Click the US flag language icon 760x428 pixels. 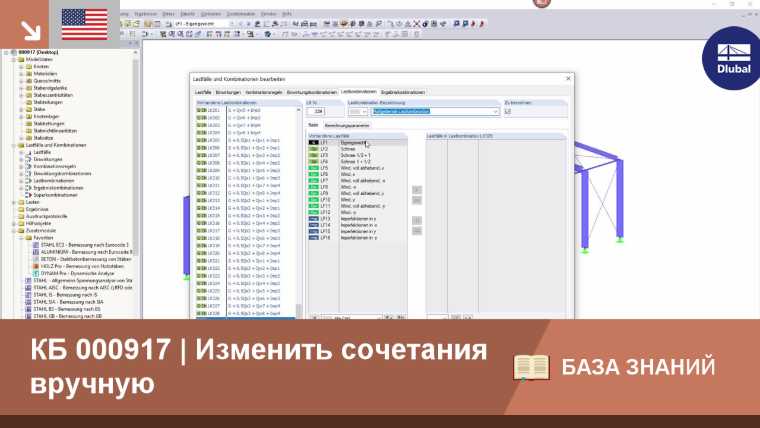84,24
